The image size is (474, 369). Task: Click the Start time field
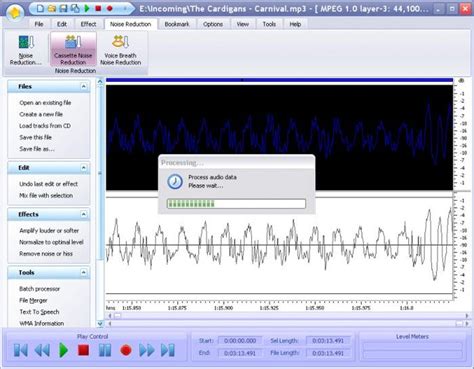[x=240, y=341]
